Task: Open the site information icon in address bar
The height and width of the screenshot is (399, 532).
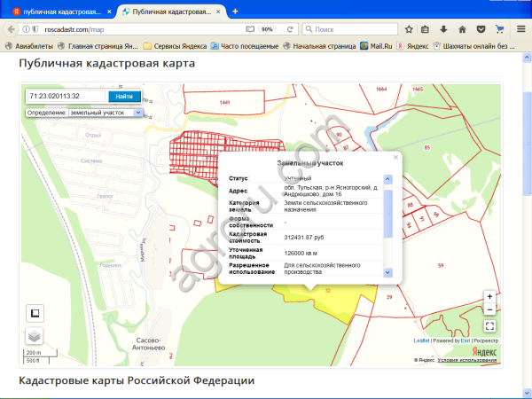Action: (x=26, y=29)
